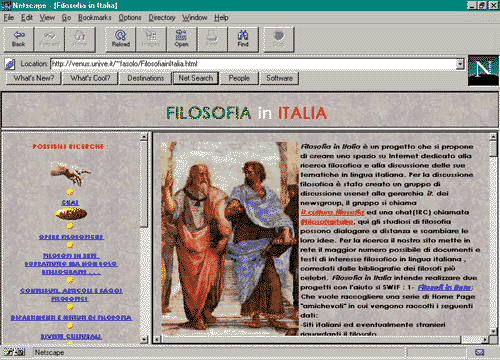
Task: Click the page icon beside Location label
Action: click(x=10, y=64)
